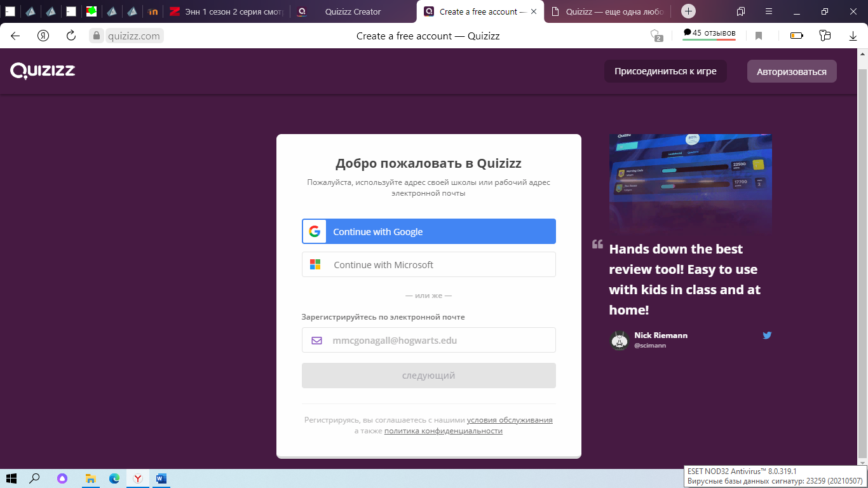Screen dimensions: 868x488
Task: Switch to the pinned tab with the green icon
Action: pos(92,11)
